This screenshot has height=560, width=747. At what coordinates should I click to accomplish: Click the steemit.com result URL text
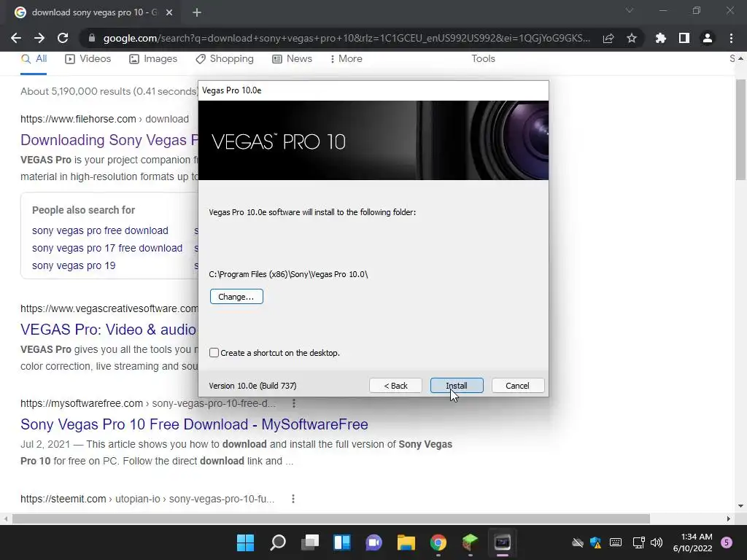[x=147, y=499]
